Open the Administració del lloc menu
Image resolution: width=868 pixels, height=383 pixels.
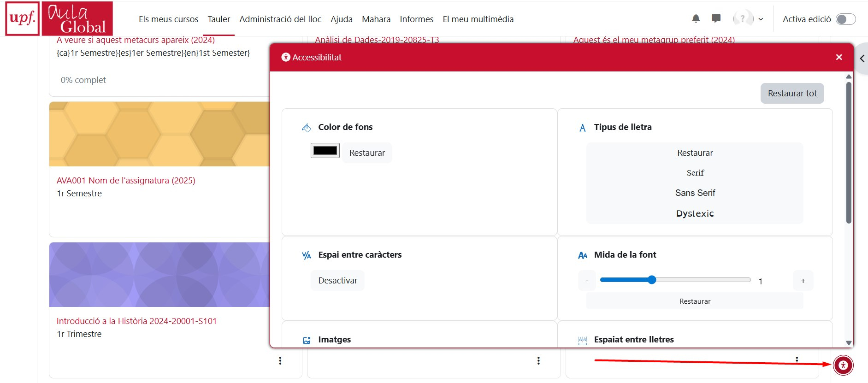coord(280,19)
